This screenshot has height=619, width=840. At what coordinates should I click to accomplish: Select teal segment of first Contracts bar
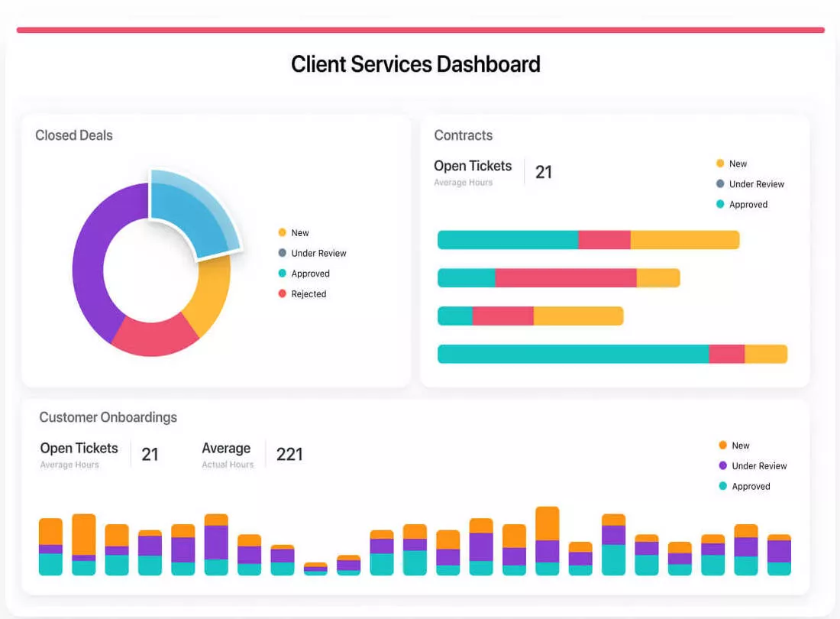[508, 239]
